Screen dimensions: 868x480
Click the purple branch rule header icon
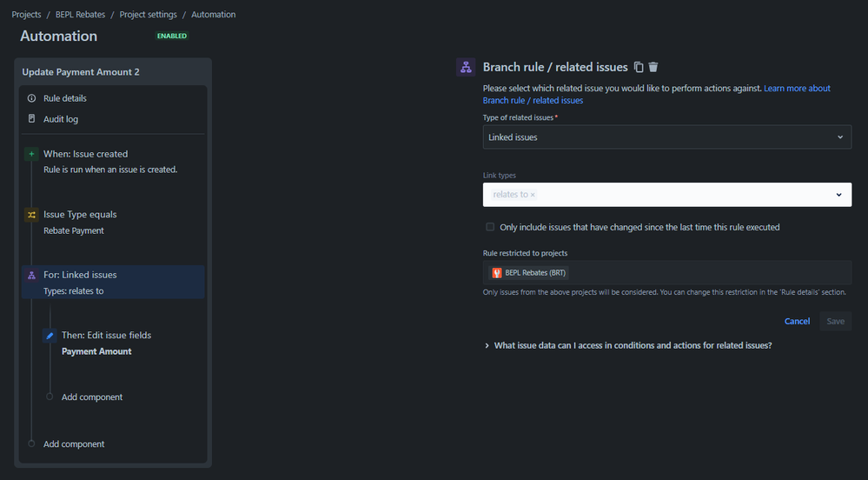[x=466, y=67]
